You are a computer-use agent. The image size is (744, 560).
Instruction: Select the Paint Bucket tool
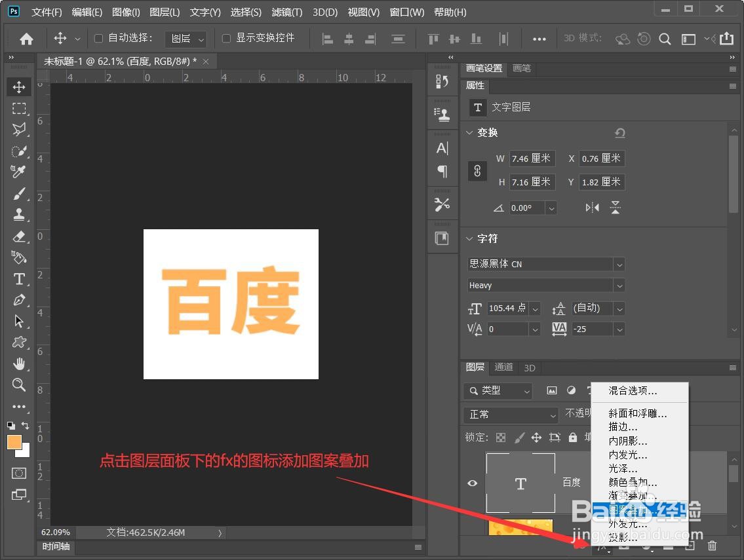[19, 257]
